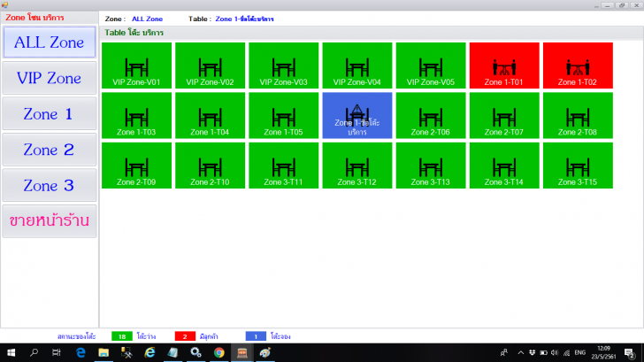Select table Zone 1-T03

pyautogui.click(x=136, y=115)
